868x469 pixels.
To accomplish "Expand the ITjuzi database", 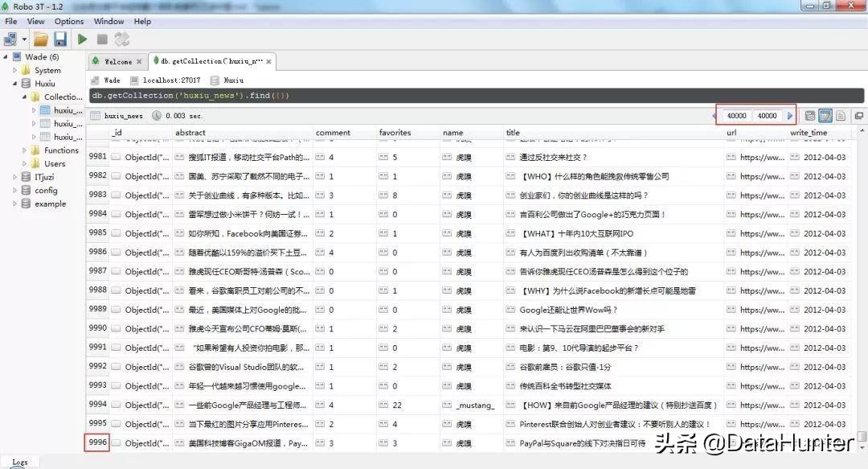I will click(x=15, y=177).
